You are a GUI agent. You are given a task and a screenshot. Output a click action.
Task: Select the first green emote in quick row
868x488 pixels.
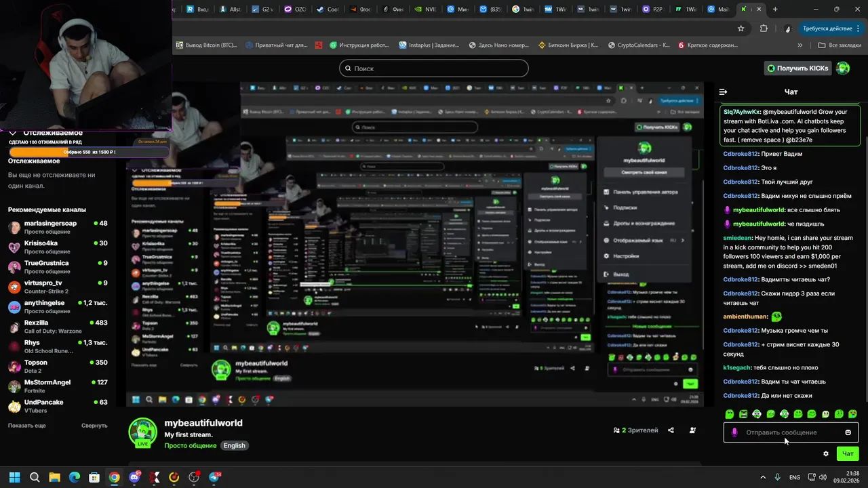click(730, 414)
